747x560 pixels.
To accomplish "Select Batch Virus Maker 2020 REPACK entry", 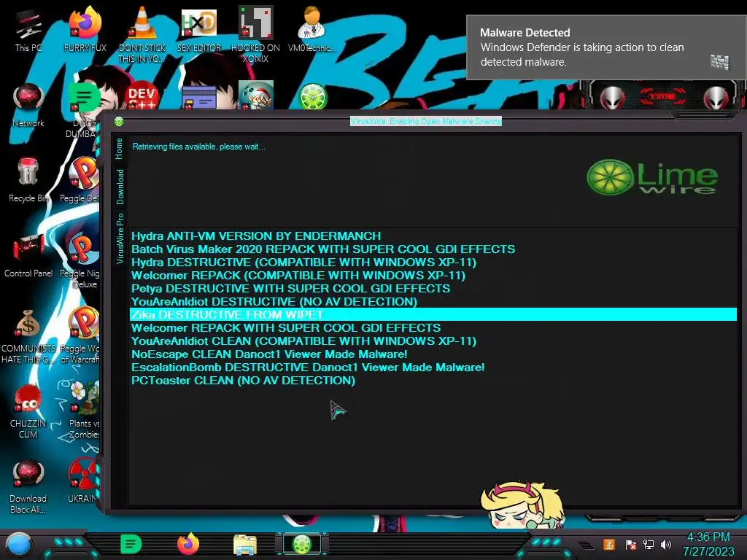I will click(x=433, y=249).
